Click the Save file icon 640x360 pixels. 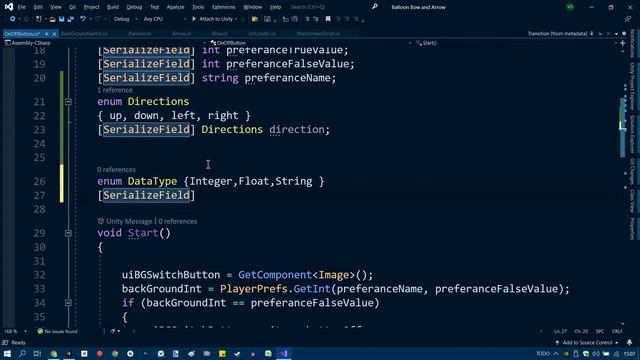click(61, 19)
